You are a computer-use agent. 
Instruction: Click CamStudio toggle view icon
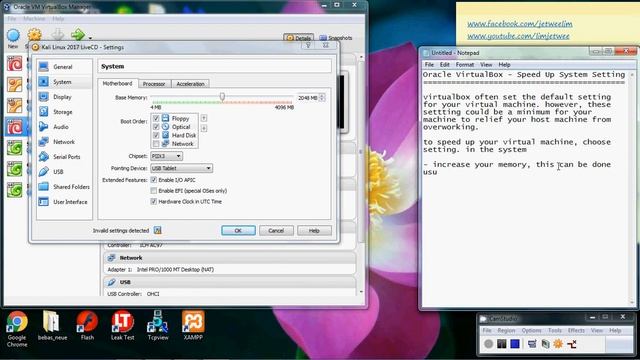[531, 344]
